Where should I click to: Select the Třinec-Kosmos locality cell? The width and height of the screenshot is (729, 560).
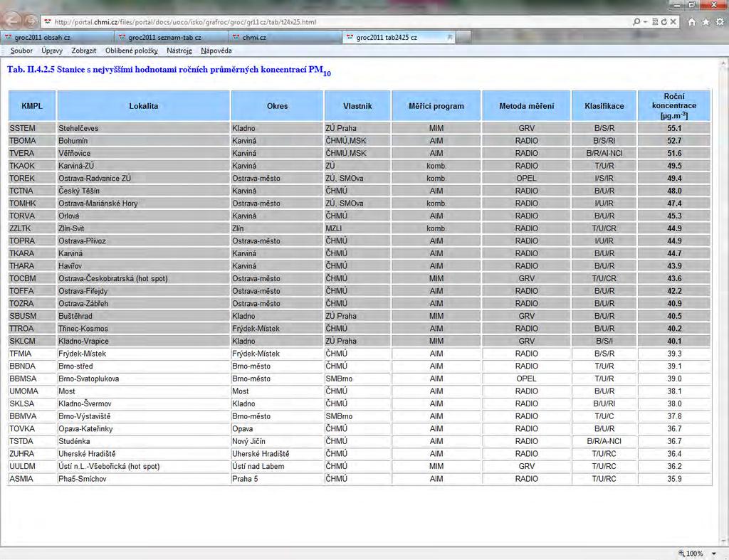[143, 329]
